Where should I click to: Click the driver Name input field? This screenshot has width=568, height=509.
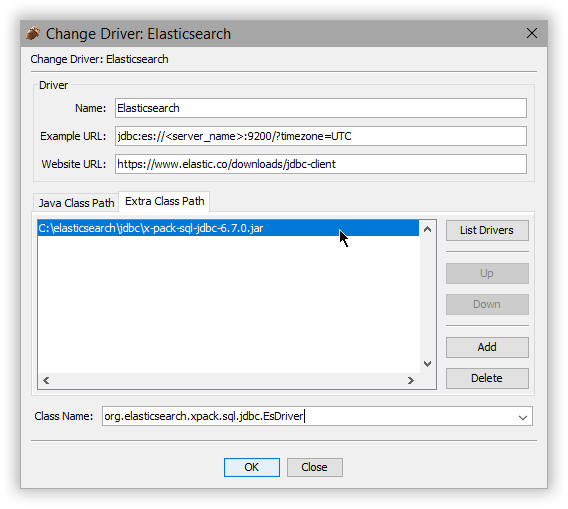pos(321,108)
